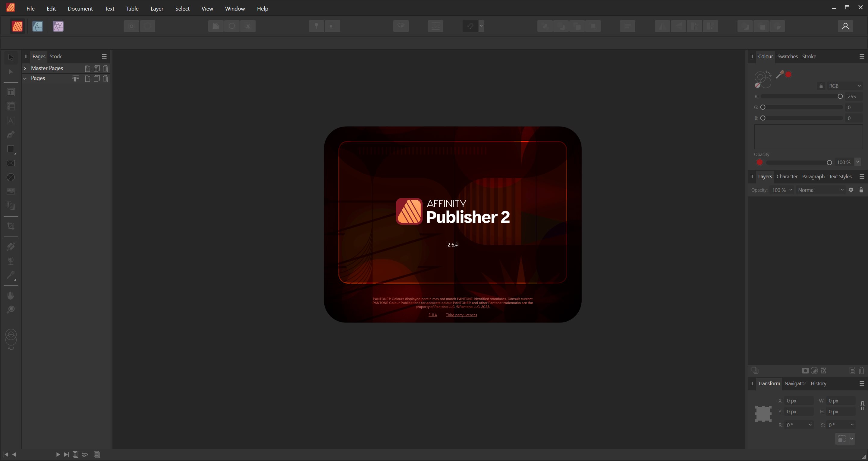The image size is (868, 461).
Task: Select the View (hand) tool
Action: (x=11, y=295)
